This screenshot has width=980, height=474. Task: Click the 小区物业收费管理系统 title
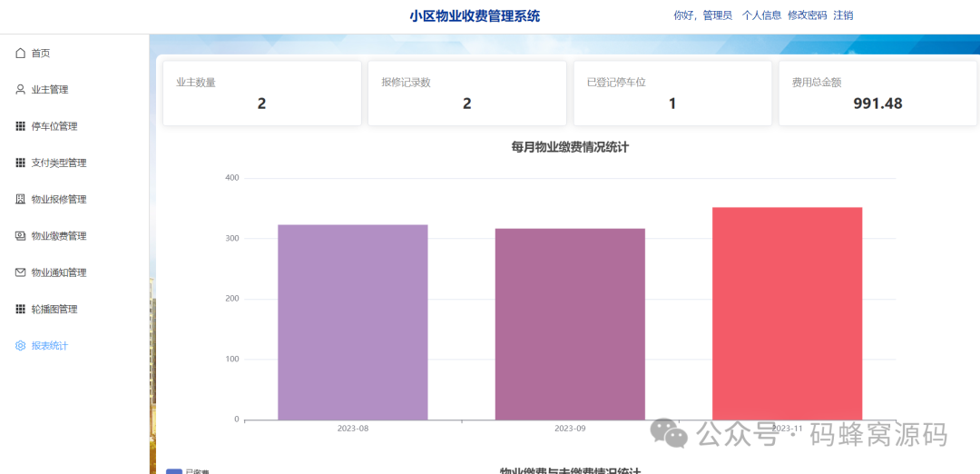pyautogui.click(x=475, y=16)
